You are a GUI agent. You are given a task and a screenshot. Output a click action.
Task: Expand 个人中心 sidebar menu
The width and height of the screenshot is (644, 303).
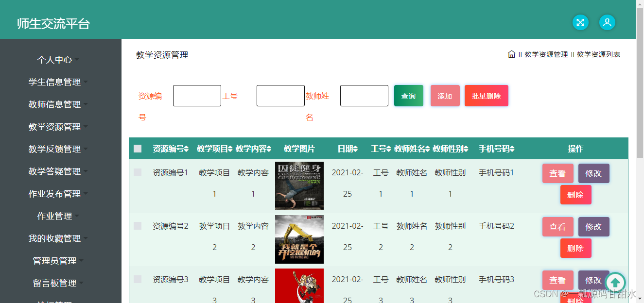(x=58, y=60)
